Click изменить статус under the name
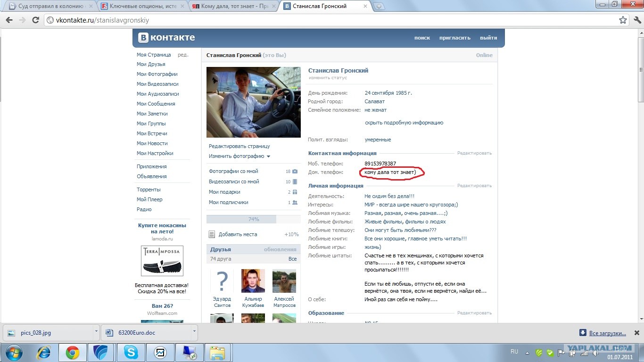 (328, 78)
